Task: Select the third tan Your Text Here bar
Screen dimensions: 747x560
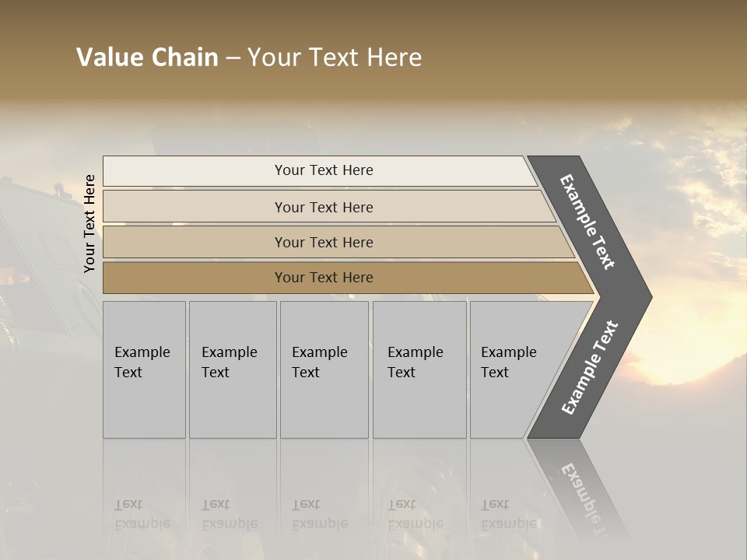Action: point(338,242)
